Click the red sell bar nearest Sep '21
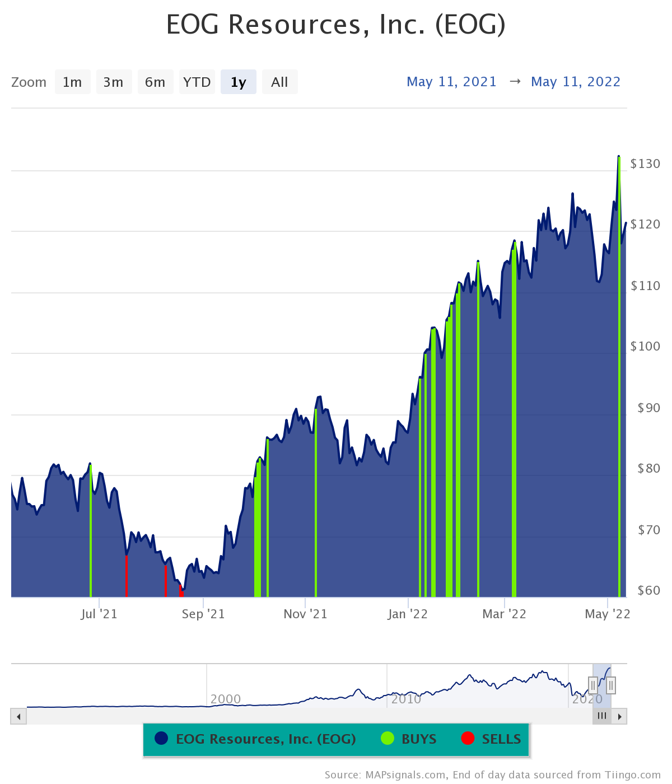The width and height of the screenshot is (672, 784). pos(181,591)
